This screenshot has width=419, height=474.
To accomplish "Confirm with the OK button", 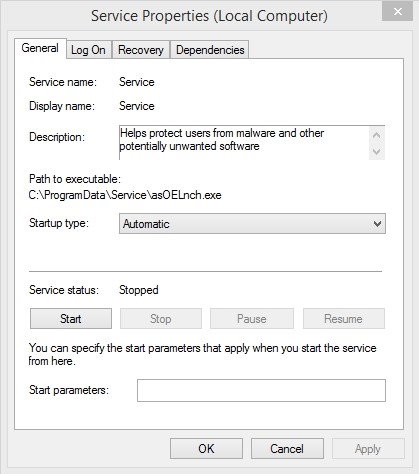I will coord(206,449).
